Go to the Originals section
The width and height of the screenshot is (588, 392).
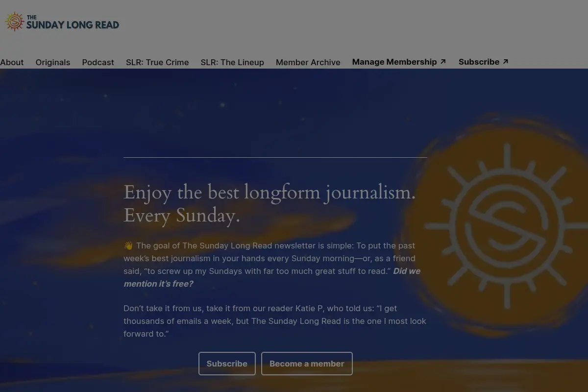coord(53,62)
